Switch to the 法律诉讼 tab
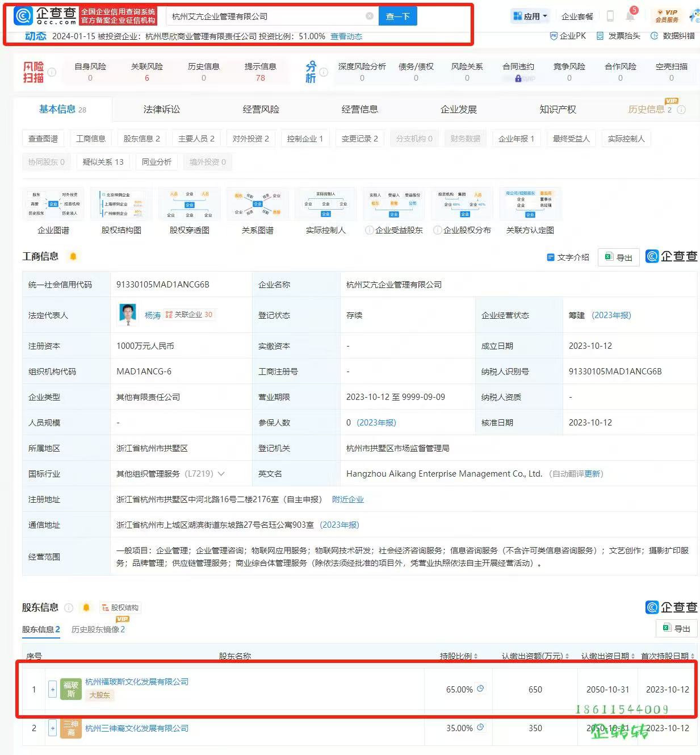The width and height of the screenshot is (700, 755). click(162, 109)
